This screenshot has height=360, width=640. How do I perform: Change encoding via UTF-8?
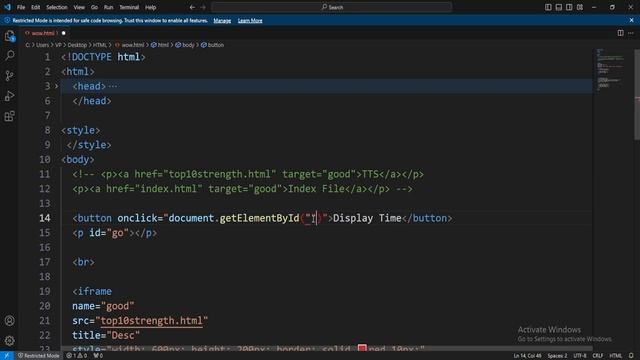[580, 356]
